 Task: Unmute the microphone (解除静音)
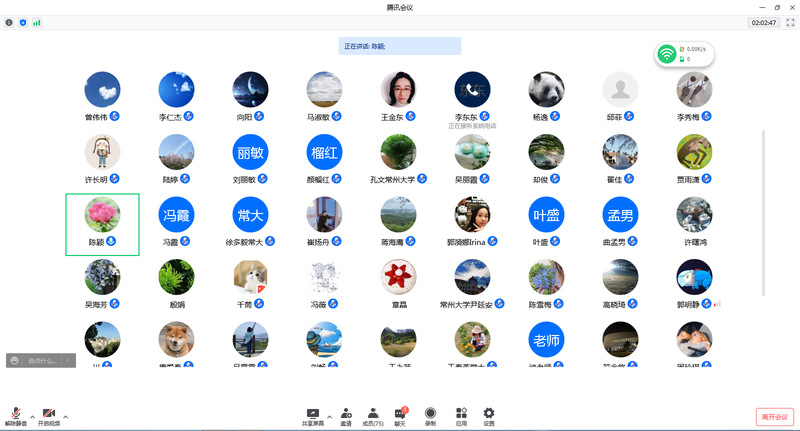tap(17, 414)
